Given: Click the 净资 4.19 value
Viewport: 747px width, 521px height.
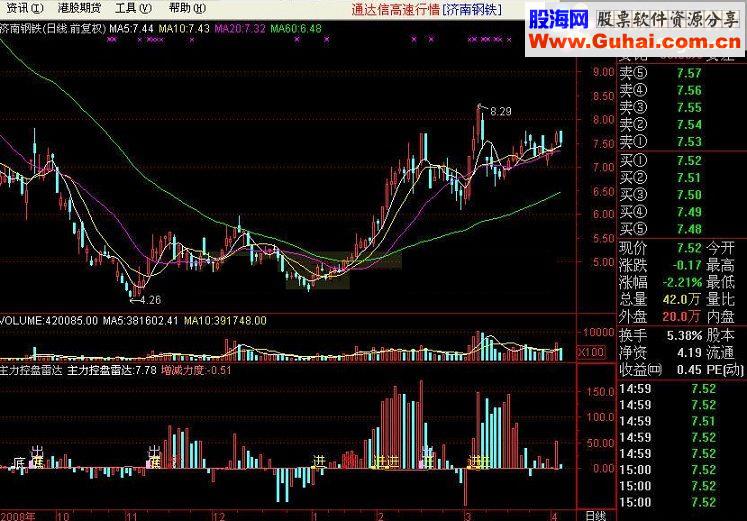Looking at the screenshot, I should (689, 353).
